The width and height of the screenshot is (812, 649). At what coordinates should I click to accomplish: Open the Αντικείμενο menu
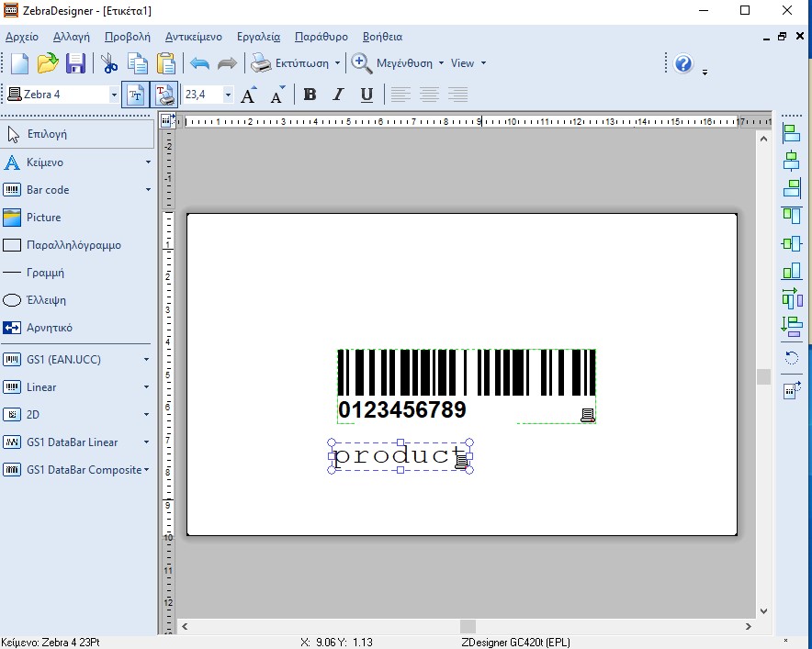[x=194, y=37]
